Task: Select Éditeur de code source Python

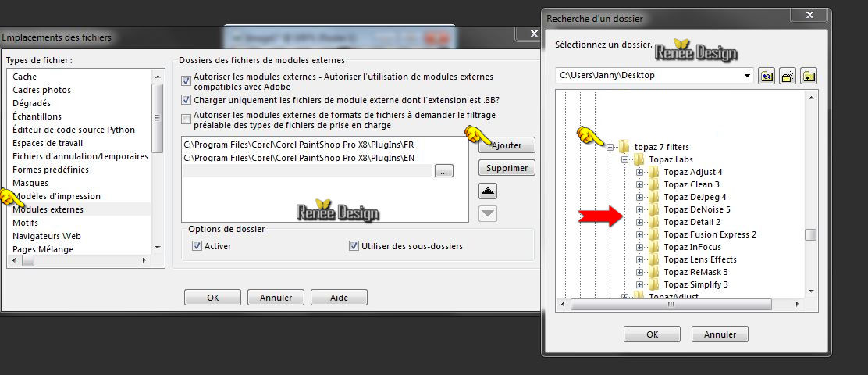Action: 73,130
